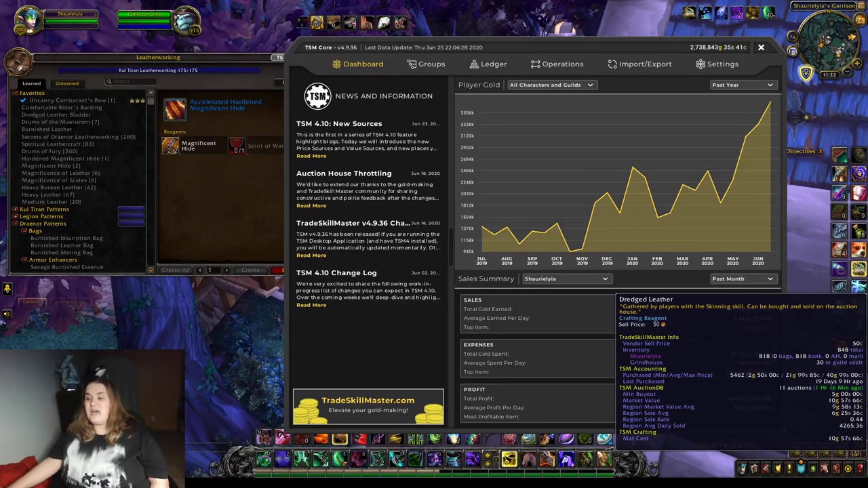868x488 pixels.
Task: Switch to the Unlearned recipes tab
Action: tap(66, 83)
